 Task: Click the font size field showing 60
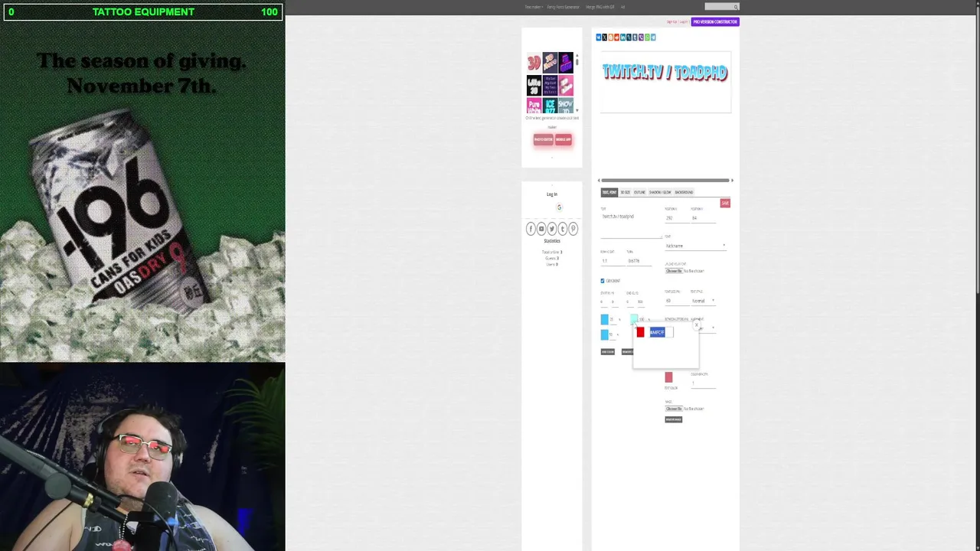677,301
